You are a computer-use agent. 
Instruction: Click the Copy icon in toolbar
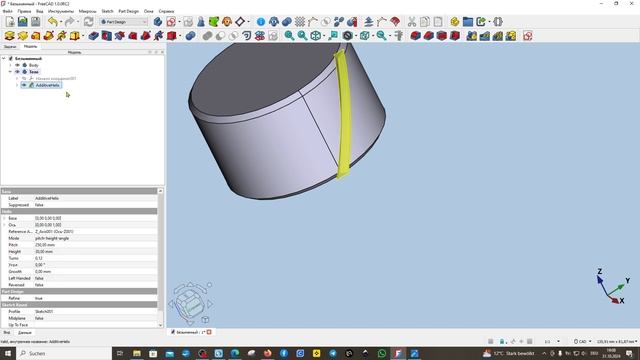(424, 22)
